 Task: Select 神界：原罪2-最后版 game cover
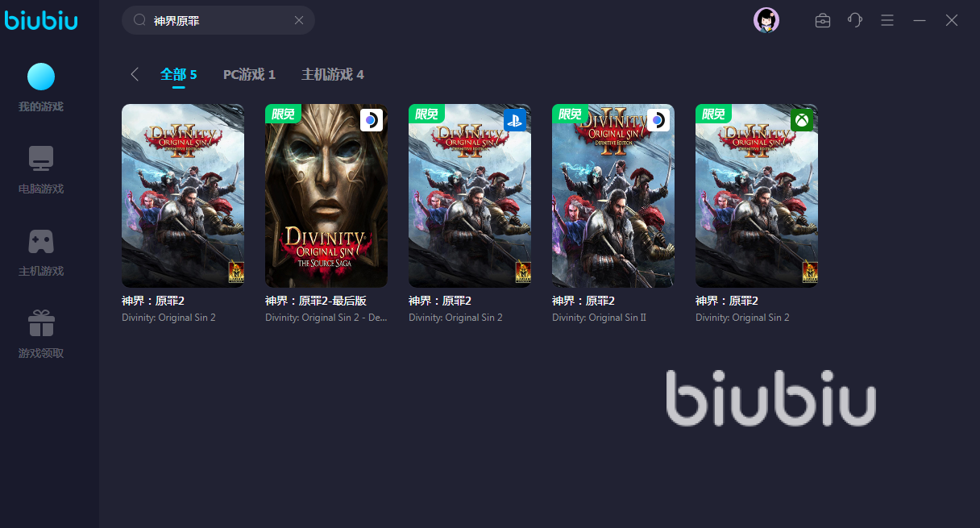326,196
